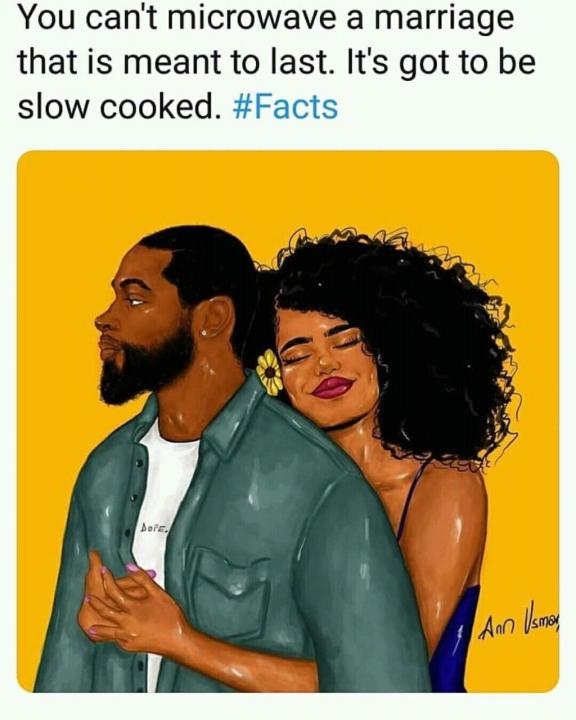Click the woman's red lips
Viewport: 576px width, 720px height.
[x=333, y=387]
